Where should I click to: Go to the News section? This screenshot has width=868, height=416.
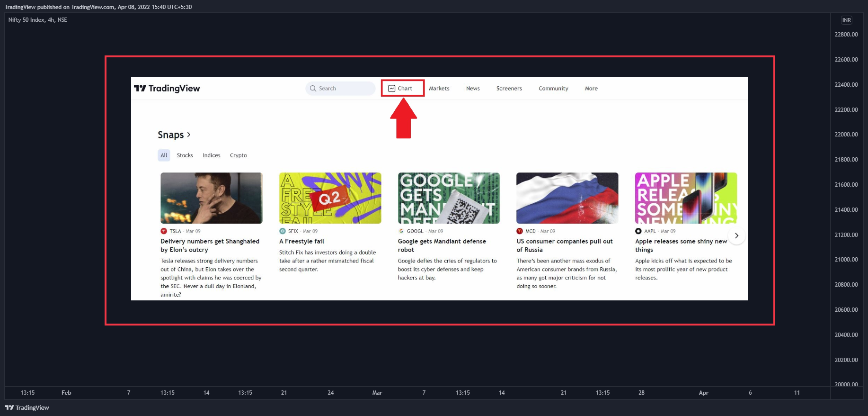[x=473, y=89]
